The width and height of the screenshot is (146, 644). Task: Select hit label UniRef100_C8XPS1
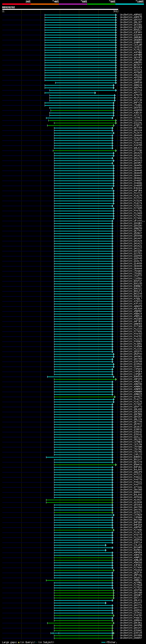[x=131, y=140]
